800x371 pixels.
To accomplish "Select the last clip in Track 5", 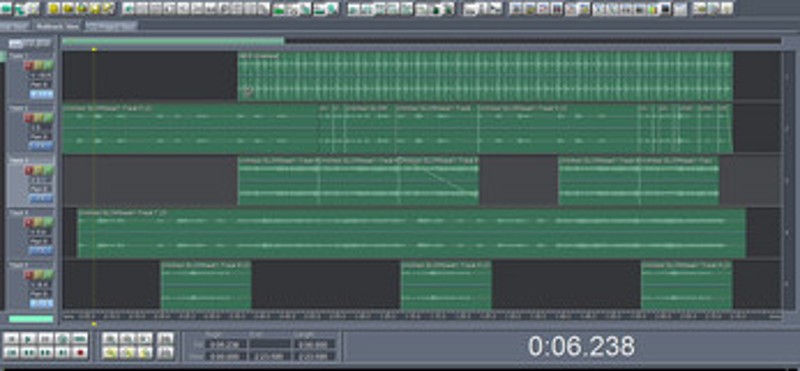I will click(687, 285).
